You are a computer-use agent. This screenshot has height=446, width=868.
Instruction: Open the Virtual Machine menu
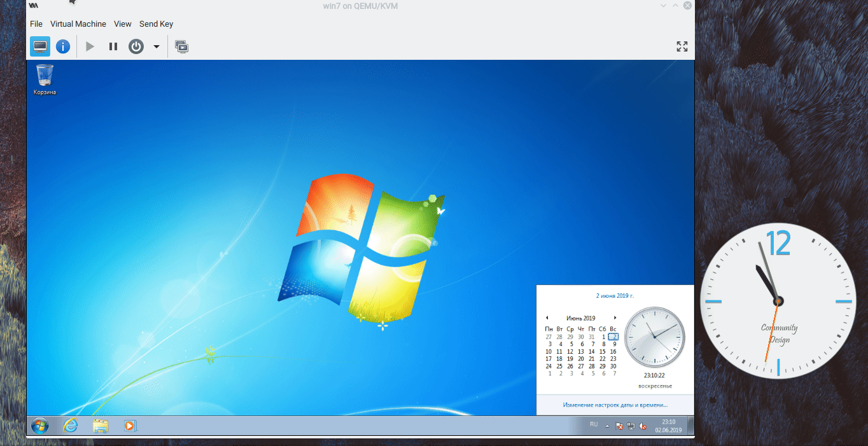[x=78, y=24]
